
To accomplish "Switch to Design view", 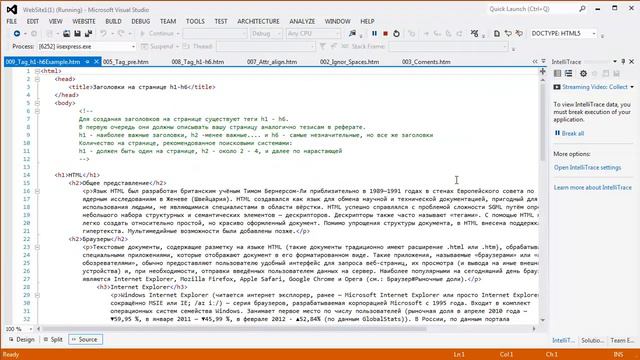I will (x=22, y=339).
